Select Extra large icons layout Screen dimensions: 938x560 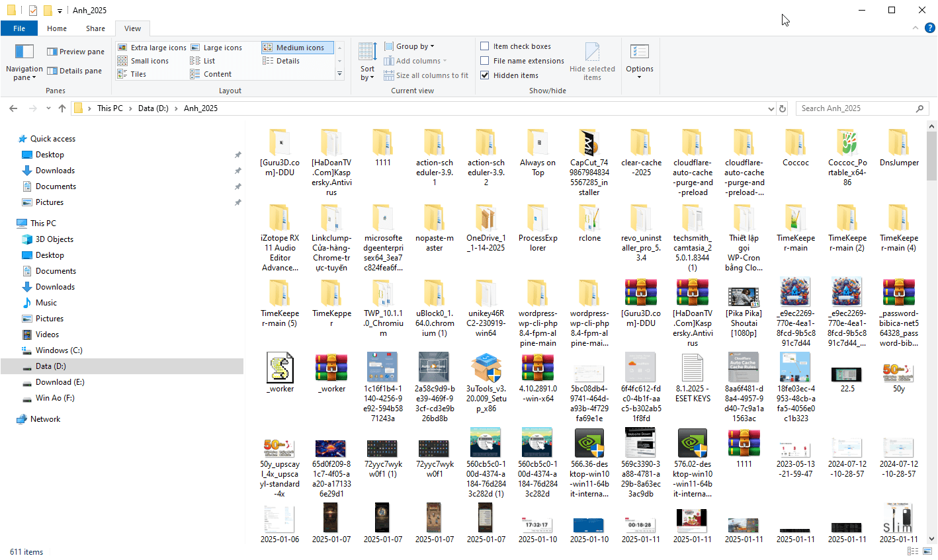tap(152, 48)
